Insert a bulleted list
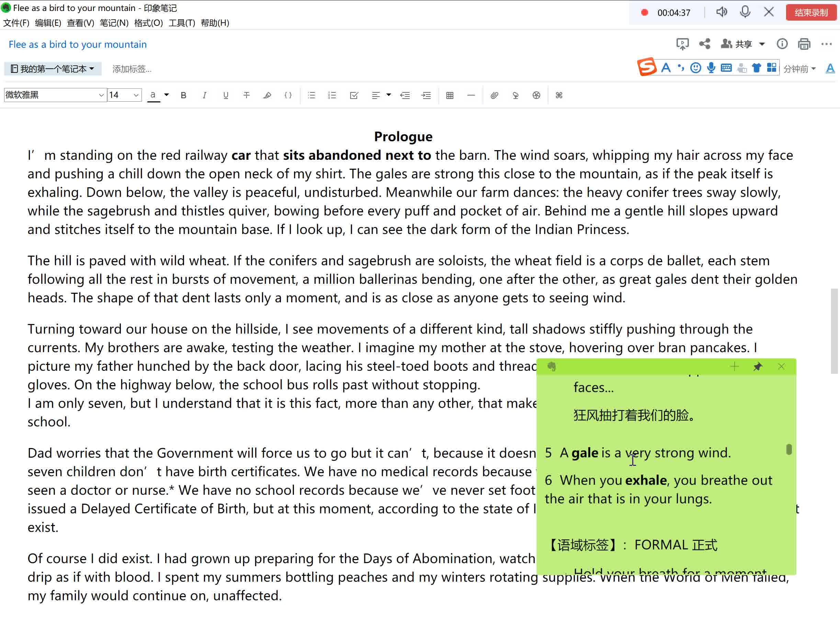Viewport: 840px width, 626px height. click(x=311, y=95)
